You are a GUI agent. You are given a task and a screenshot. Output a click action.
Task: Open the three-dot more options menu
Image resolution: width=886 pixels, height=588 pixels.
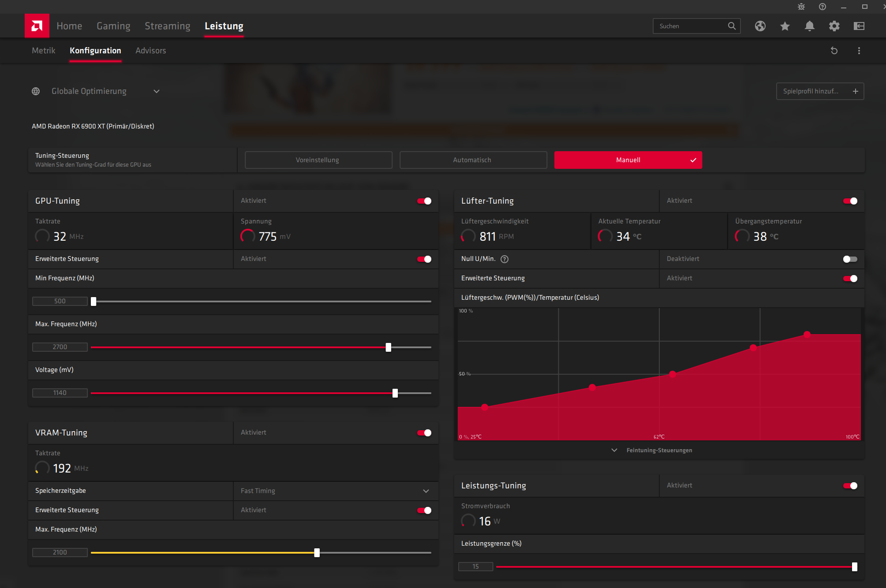tap(859, 51)
